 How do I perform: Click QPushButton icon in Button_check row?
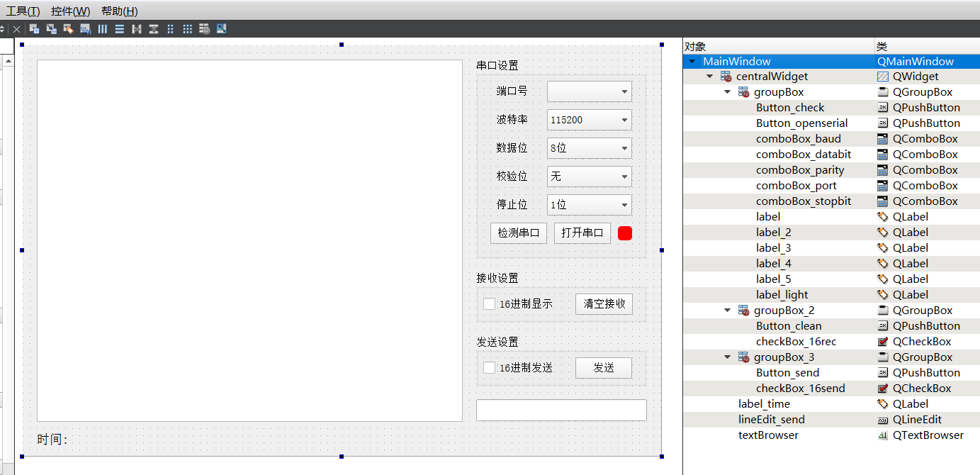coord(883,108)
